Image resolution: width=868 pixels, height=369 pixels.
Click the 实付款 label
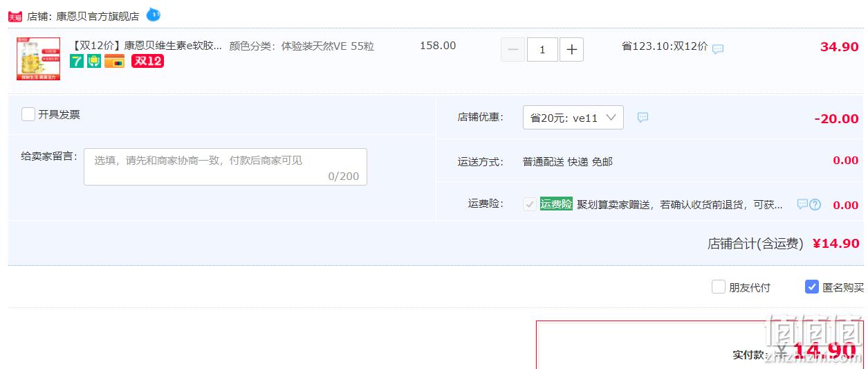point(750,354)
